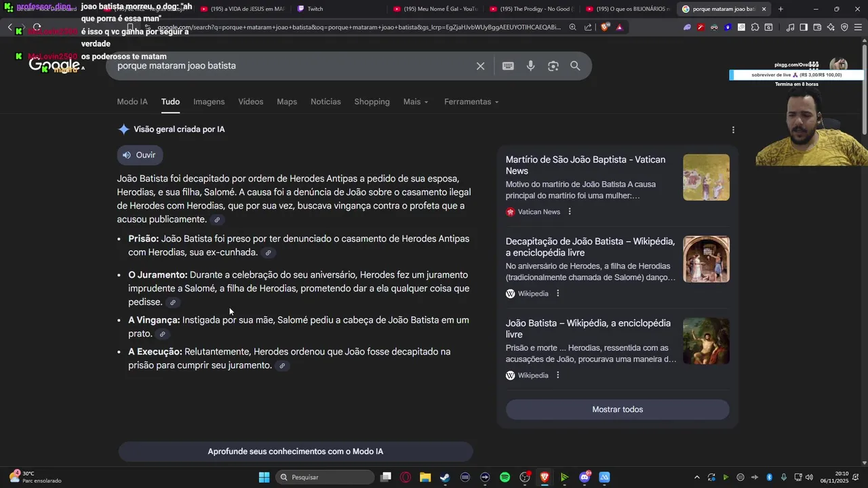Open Google Lens image search

click(553, 66)
